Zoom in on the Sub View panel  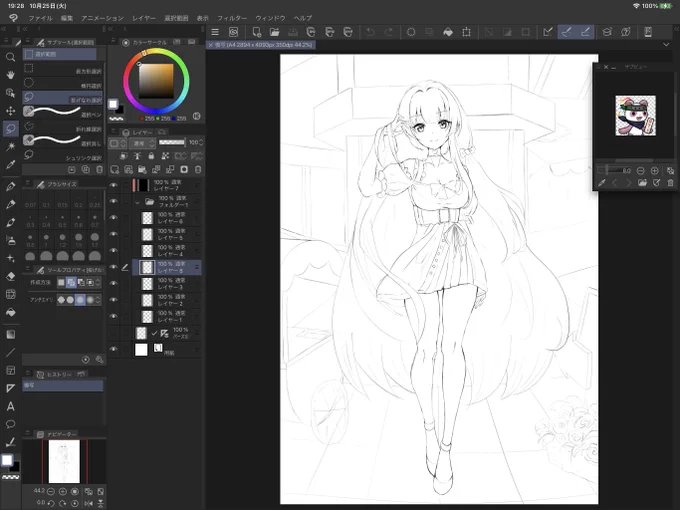coord(654,170)
